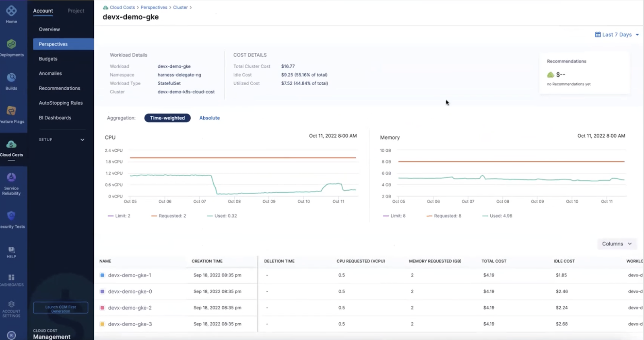Sort by IDLE COST column header
Image resolution: width=644 pixels, height=340 pixels.
coord(564,261)
